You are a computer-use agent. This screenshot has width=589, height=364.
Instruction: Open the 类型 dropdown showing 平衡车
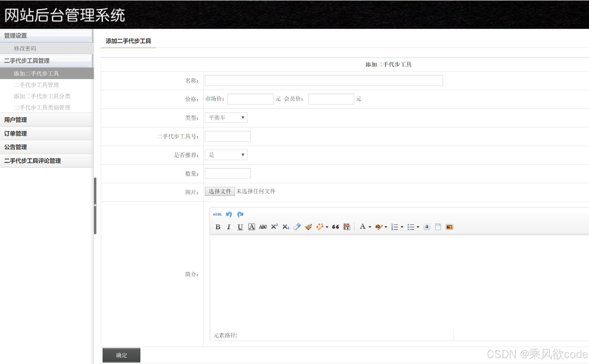[x=226, y=118]
